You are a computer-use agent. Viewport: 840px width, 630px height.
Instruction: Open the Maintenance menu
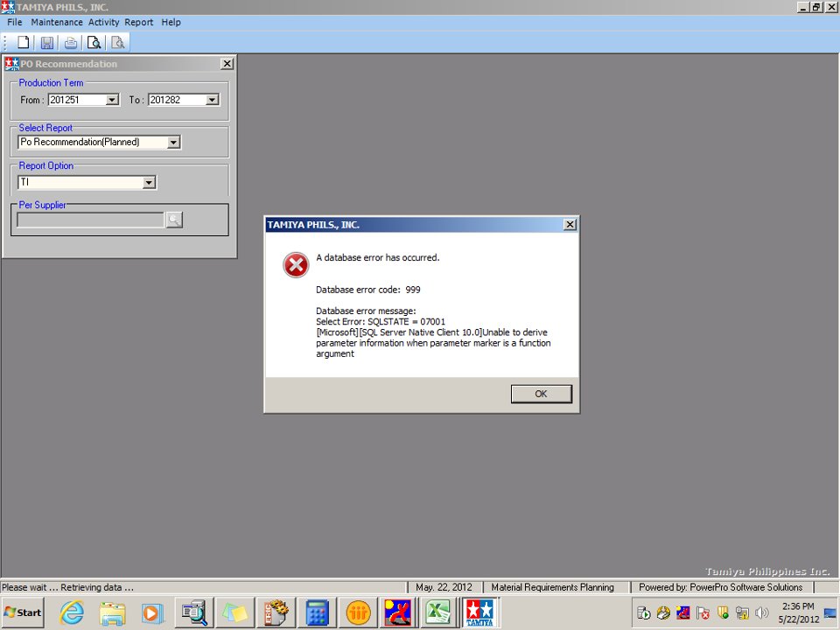click(57, 22)
